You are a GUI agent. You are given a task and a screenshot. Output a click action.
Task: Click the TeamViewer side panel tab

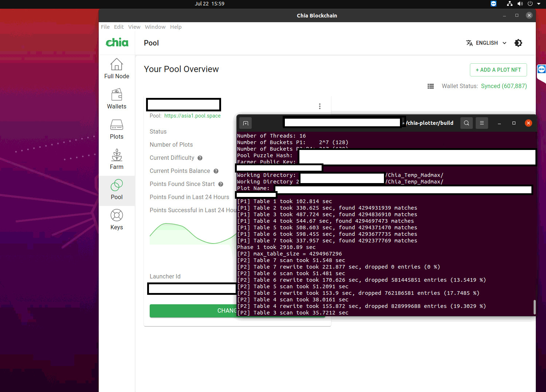pos(542,69)
